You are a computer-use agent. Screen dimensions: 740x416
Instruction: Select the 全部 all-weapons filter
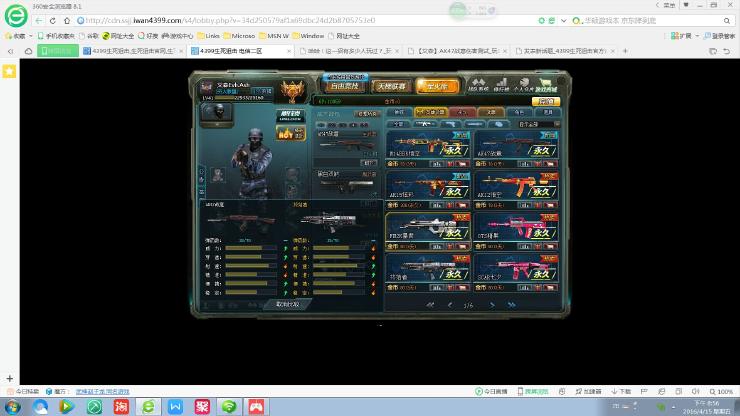coord(399,124)
